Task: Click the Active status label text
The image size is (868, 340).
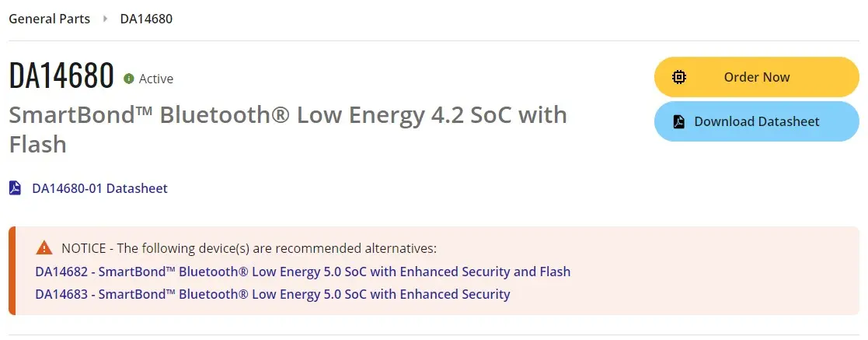Action: coord(156,79)
